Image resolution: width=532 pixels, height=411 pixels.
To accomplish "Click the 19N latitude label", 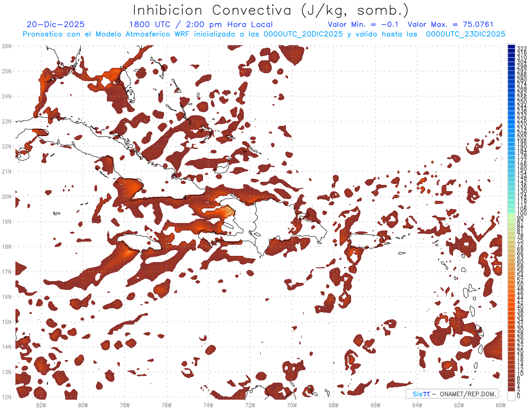I will 7,221.
